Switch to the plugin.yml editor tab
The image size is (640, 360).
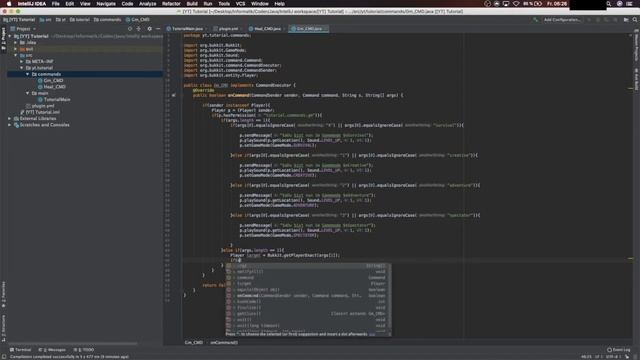point(228,29)
